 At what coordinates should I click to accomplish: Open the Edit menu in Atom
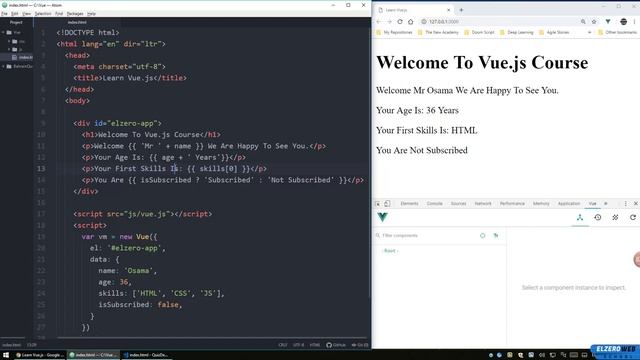tap(15, 13)
